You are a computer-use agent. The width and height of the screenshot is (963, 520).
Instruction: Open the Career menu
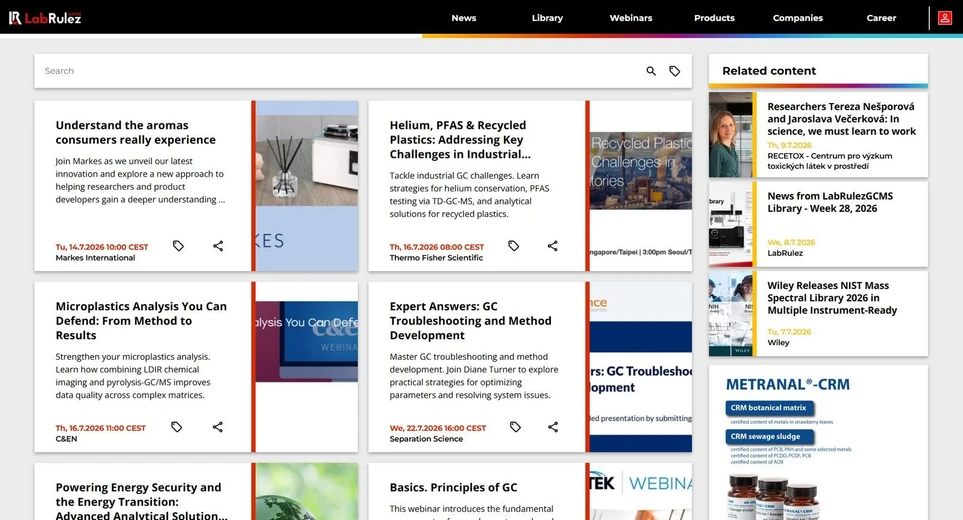coord(881,18)
